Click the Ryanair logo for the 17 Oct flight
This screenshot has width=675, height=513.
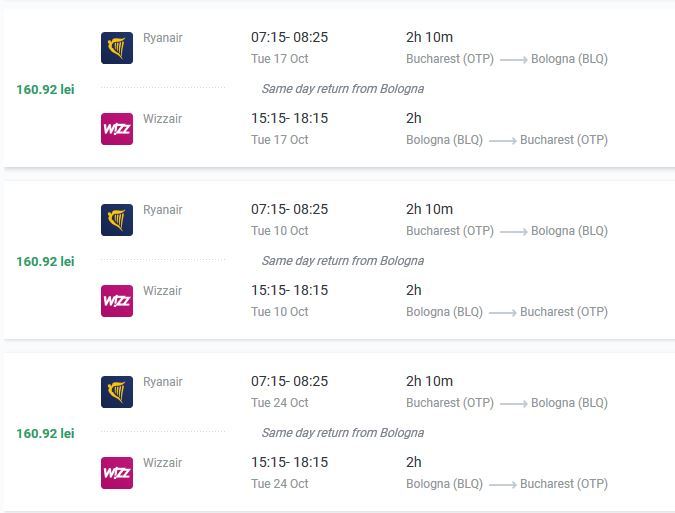[x=117, y=48]
